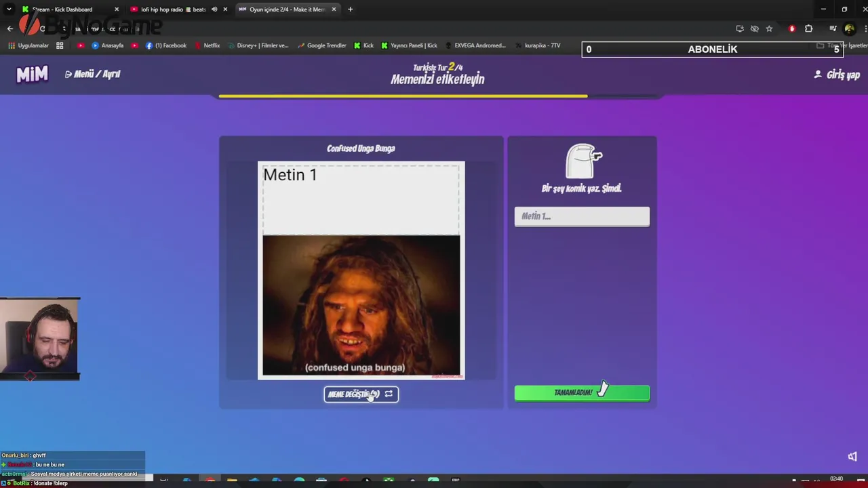Open the media controls music icon
868x488 pixels.
click(x=833, y=28)
